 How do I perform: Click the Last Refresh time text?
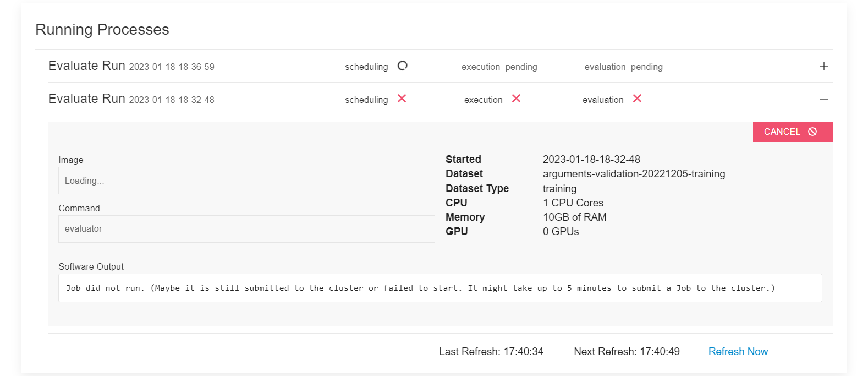point(491,351)
